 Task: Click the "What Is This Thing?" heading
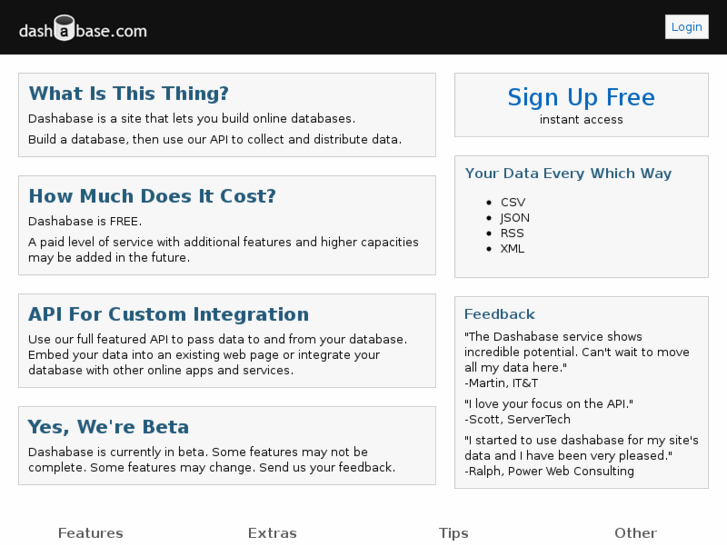point(128,94)
